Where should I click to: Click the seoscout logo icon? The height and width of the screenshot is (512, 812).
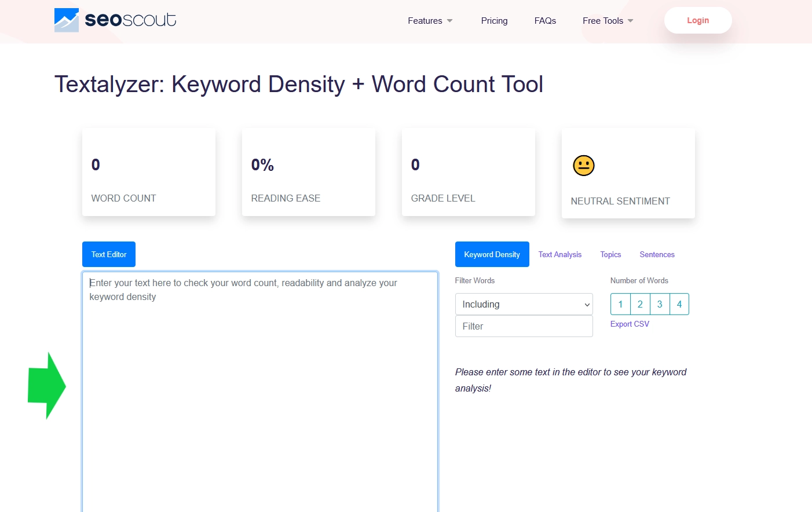pos(65,20)
